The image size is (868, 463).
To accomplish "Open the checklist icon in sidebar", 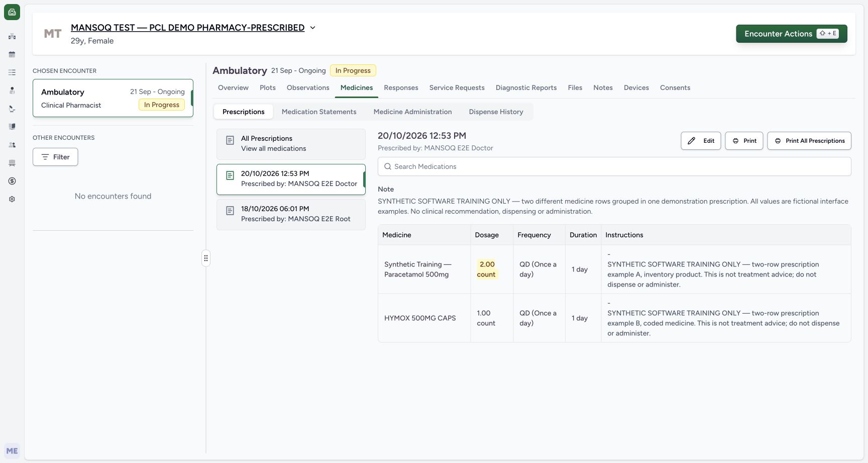I will [12, 72].
